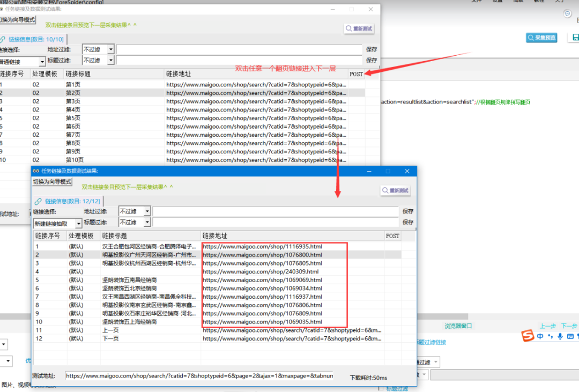579x392 pixels.
Task: Select 坚朗装饰五上海经销商 row
Action: [x=217, y=322]
